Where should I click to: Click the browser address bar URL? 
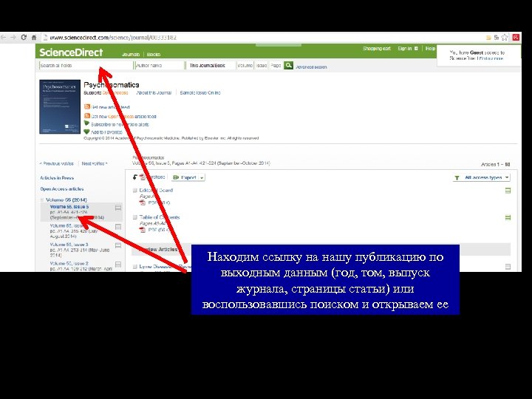click(113, 38)
